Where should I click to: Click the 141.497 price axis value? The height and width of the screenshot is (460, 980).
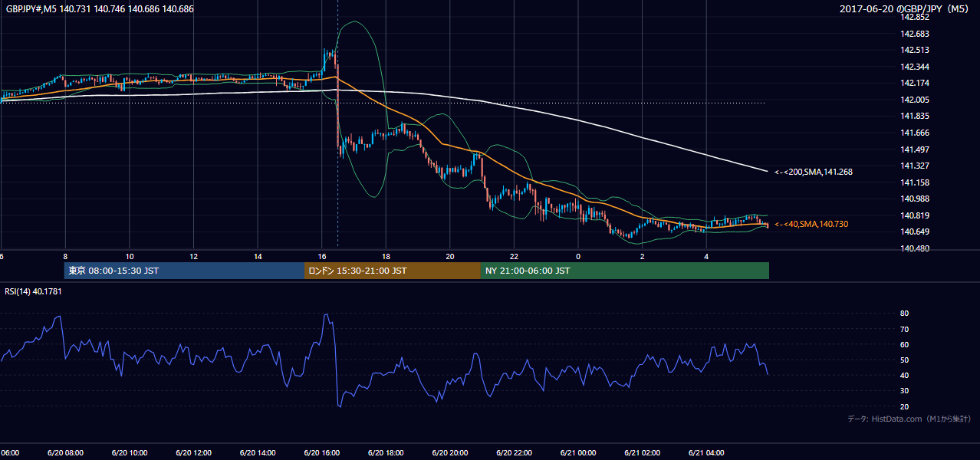(916, 149)
